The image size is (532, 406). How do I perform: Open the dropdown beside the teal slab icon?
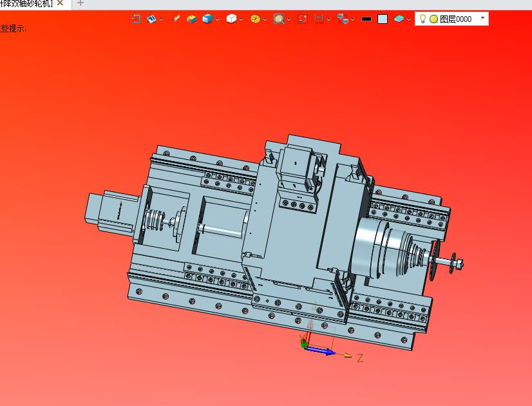coord(408,19)
